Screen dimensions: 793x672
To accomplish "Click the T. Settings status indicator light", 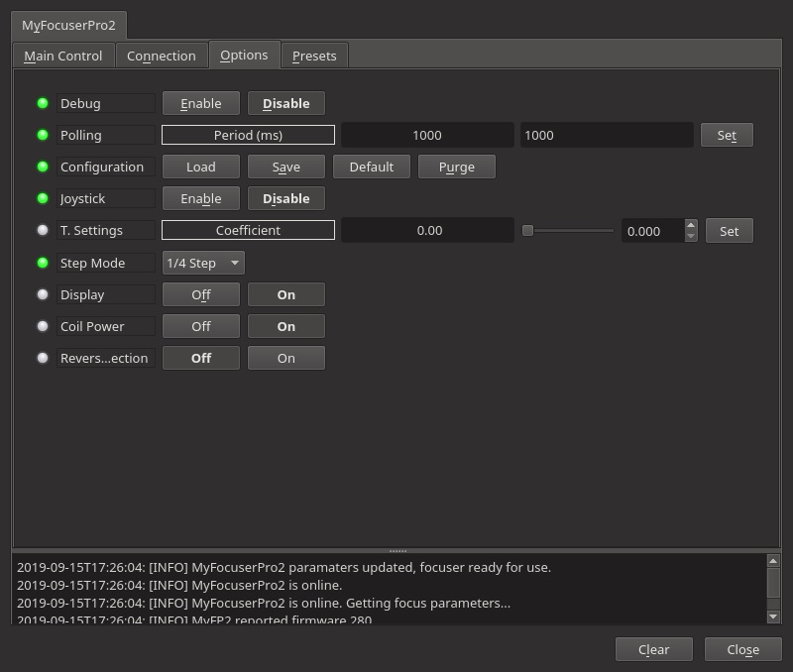I will pos(43,230).
